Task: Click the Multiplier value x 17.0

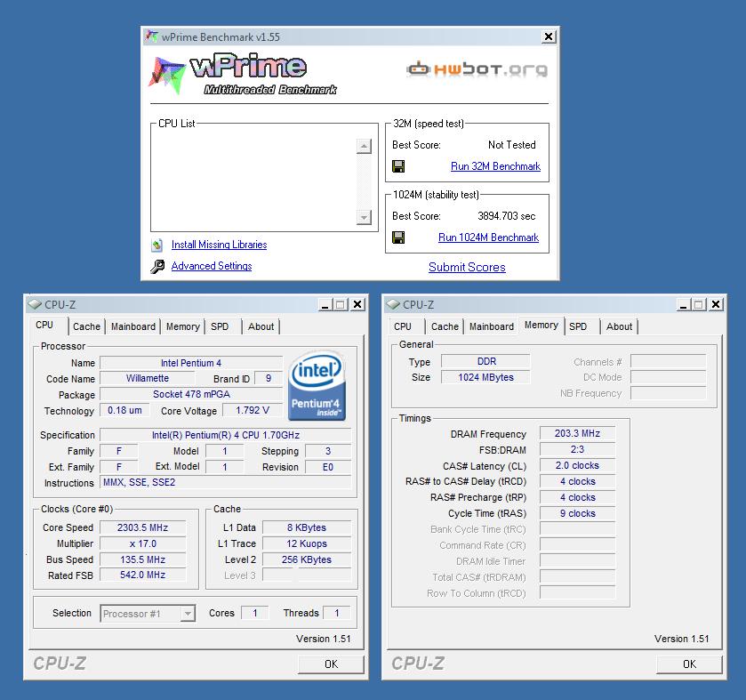Action: (143, 543)
